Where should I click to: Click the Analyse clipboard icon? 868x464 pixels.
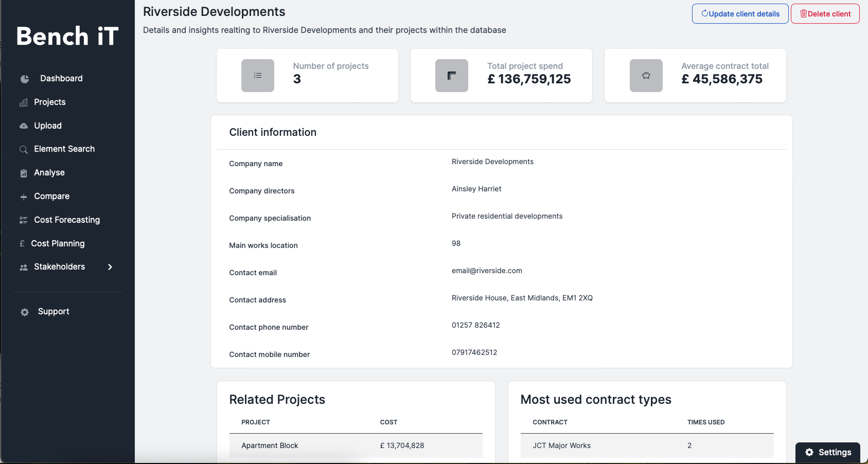pyautogui.click(x=24, y=173)
